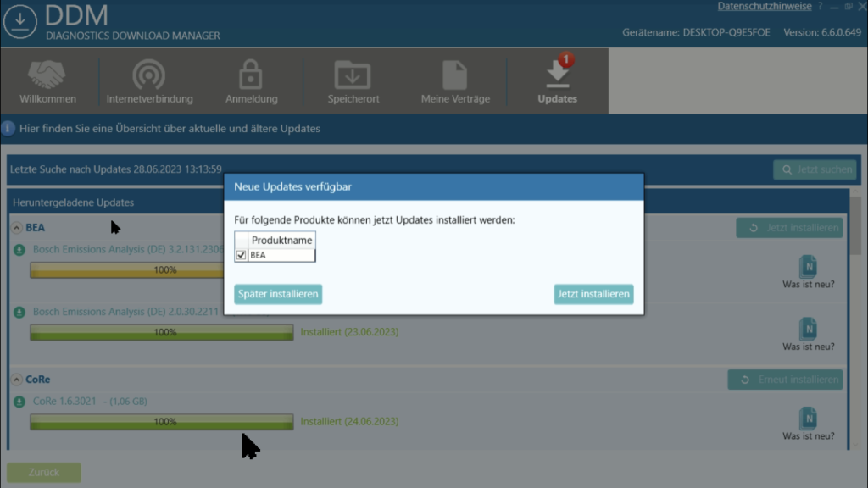Open the Internetverbindung tab

149,81
